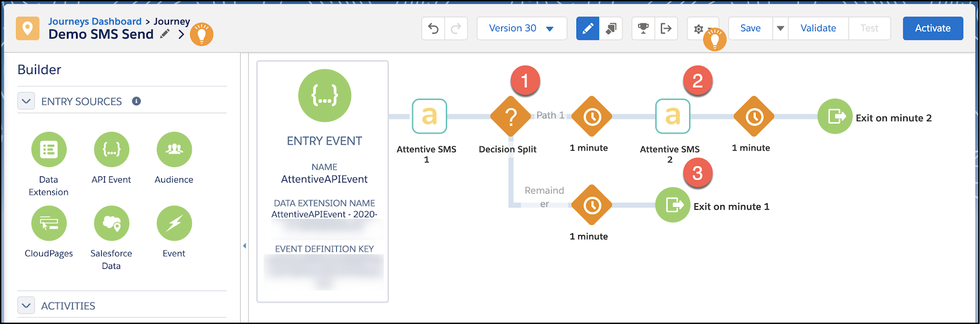Click the Journeys Dashboard breadcrumb link
Image resolution: width=980 pixels, height=324 pixels.
95,21
